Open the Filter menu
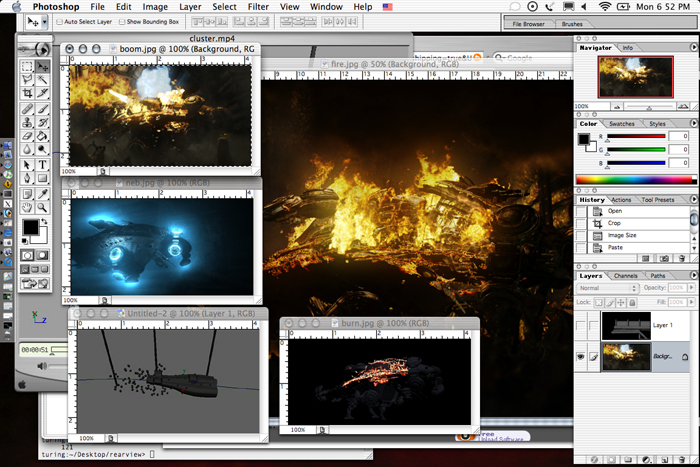Image resolution: width=700 pixels, height=467 pixels. pos(258,7)
